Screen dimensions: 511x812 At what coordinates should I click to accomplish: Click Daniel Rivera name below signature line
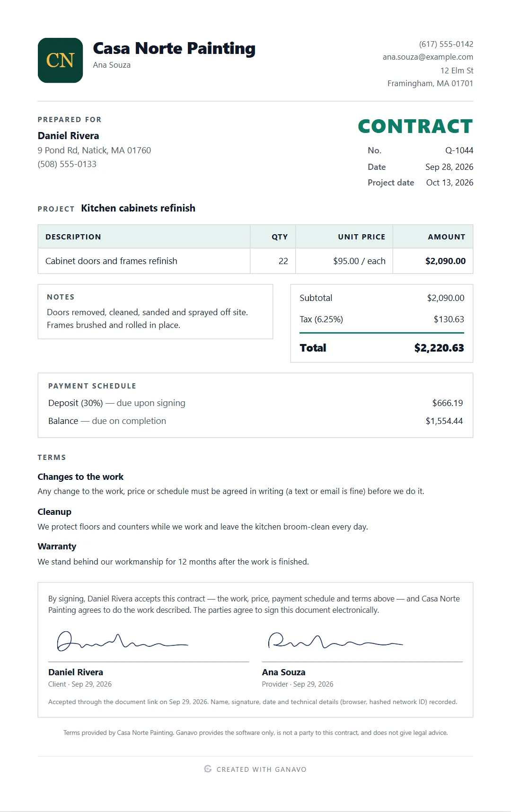tap(76, 672)
